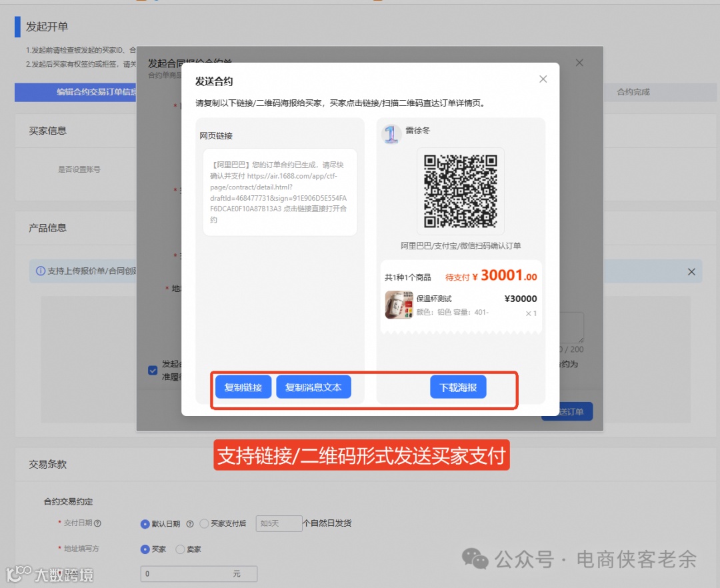The height and width of the screenshot is (588, 720).
Task: Toggle the 发起 checkbox in background dialog
Action: tap(153, 370)
